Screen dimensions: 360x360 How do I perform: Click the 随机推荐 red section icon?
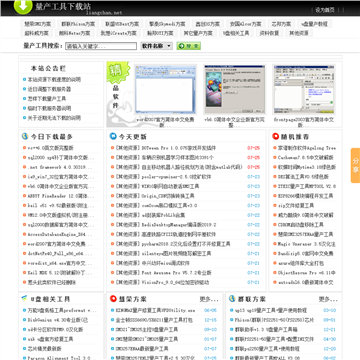275,136
